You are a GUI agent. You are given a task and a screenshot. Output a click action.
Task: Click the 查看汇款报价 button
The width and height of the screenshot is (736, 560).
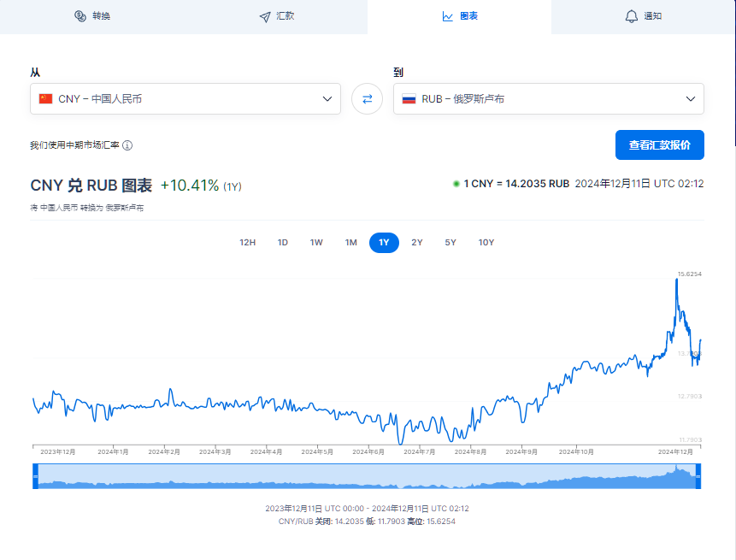[x=659, y=145]
